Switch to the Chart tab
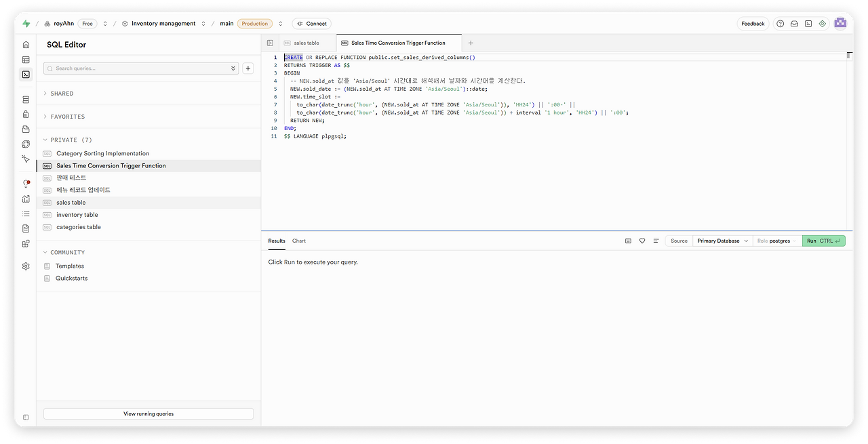This screenshot has height=444, width=868. [x=299, y=241]
